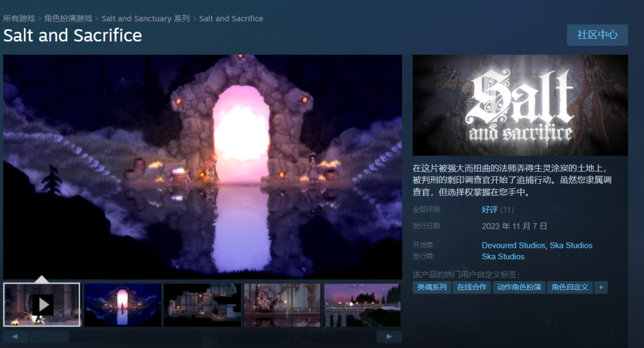
Task: Click the Salt and Sacrifice breadcrumb link
Action: click(x=231, y=19)
